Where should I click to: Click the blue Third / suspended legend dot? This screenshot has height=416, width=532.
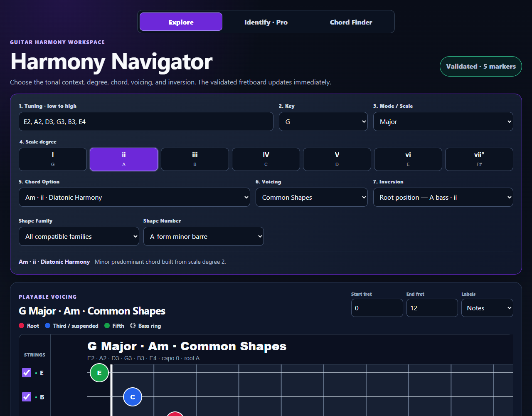(x=48, y=326)
